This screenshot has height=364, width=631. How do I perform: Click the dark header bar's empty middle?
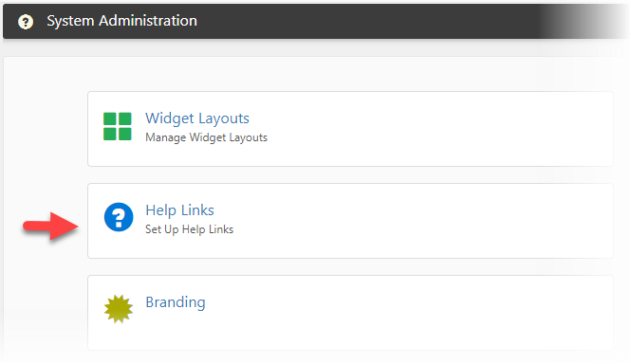pyautogui.click(x=362, y=21)
